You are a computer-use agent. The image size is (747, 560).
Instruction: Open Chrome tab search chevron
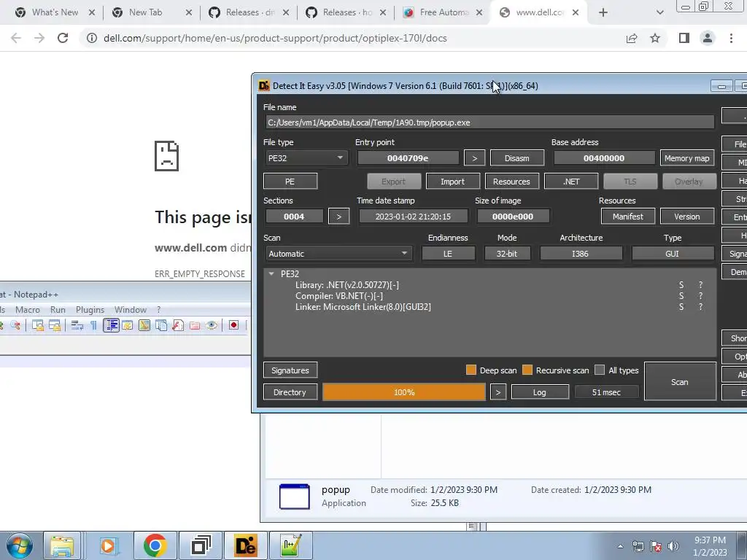659,13
